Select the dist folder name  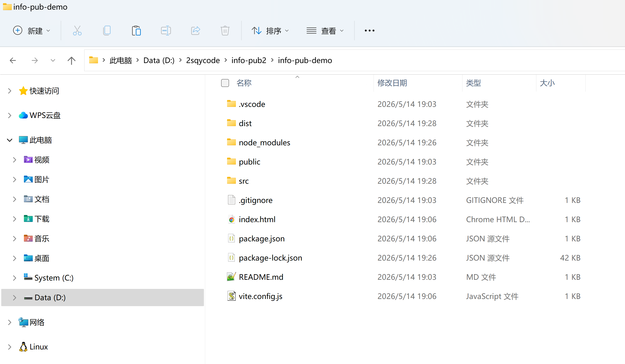(x=245, y=123)
